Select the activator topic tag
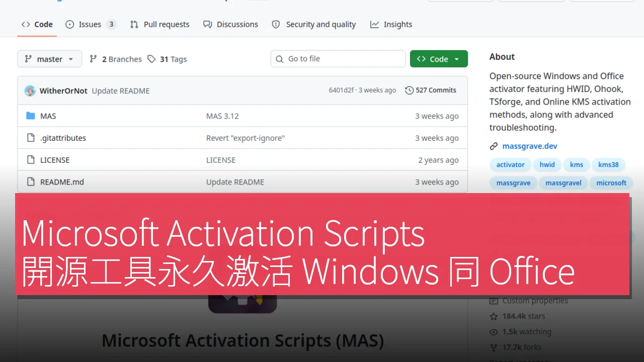The width and height of the screenshot is (644, 362). click(510, 164)
